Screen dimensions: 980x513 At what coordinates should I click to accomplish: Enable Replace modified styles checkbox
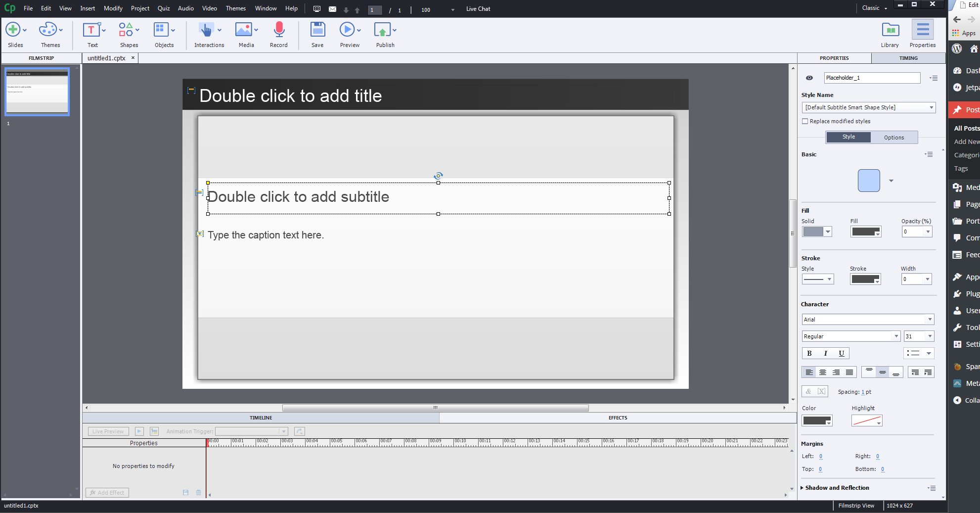805,121
